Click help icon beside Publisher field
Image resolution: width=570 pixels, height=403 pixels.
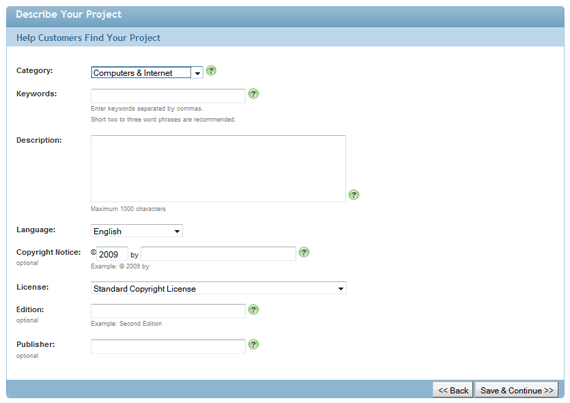(253, 344)
